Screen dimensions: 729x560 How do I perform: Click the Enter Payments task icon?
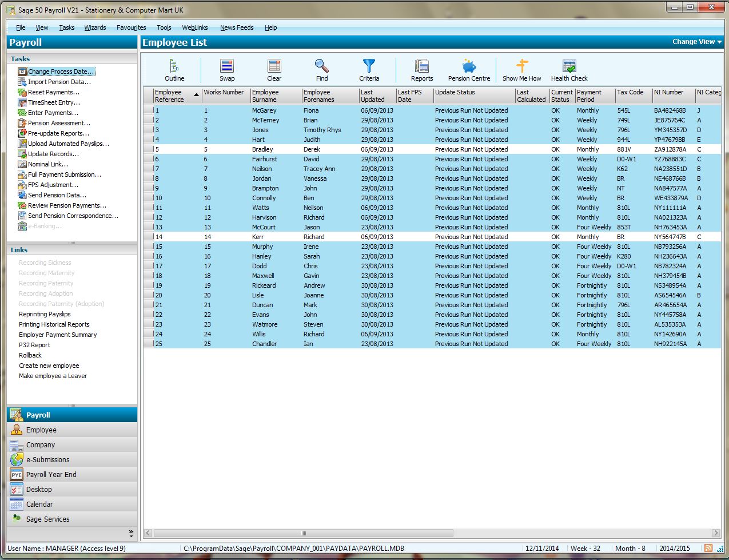coord(22,113)
